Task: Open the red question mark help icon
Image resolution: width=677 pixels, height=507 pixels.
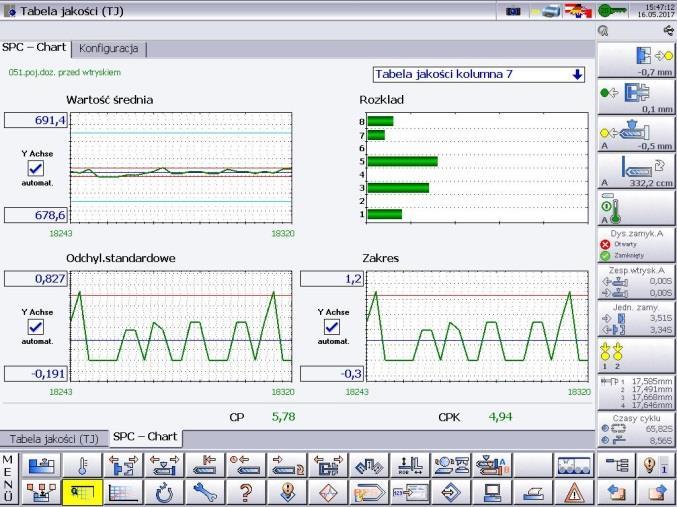Action: coord(247,492)
